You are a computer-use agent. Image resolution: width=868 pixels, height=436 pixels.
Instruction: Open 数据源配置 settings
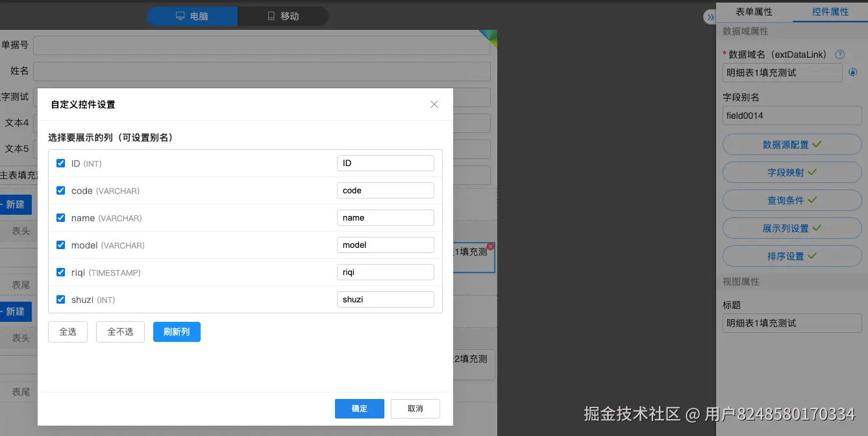(x=792, y=145)
